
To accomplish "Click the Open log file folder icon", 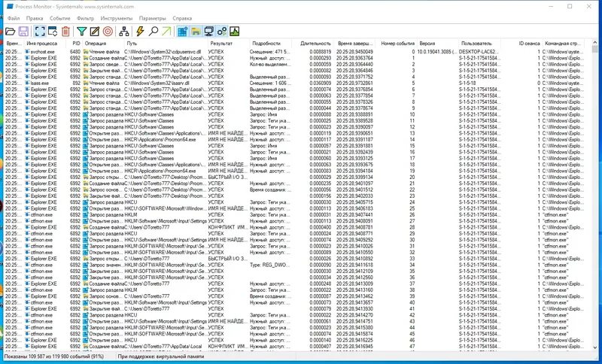I will pyautogui.click(x=10, y=32).
